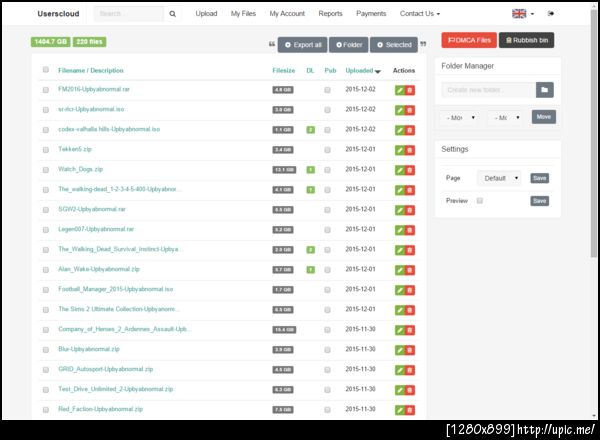600x440 pixels.
Task: Sort by Filename / Description header
Action: click(x=91, y=70)
